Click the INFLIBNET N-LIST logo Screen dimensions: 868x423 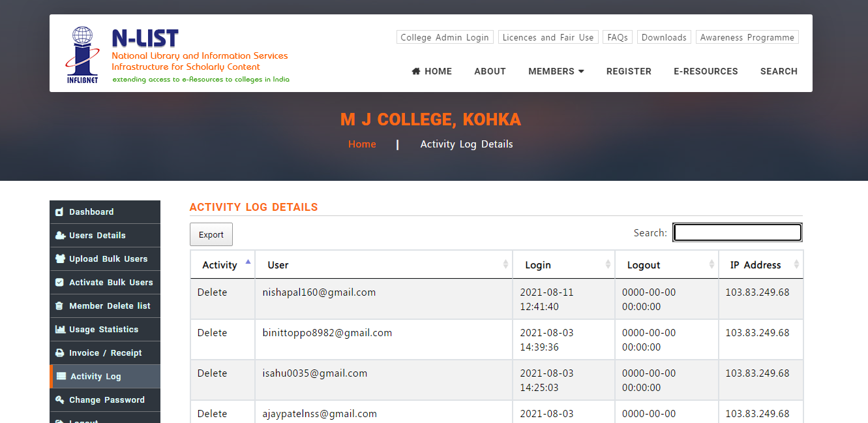(x=177, y=55)
